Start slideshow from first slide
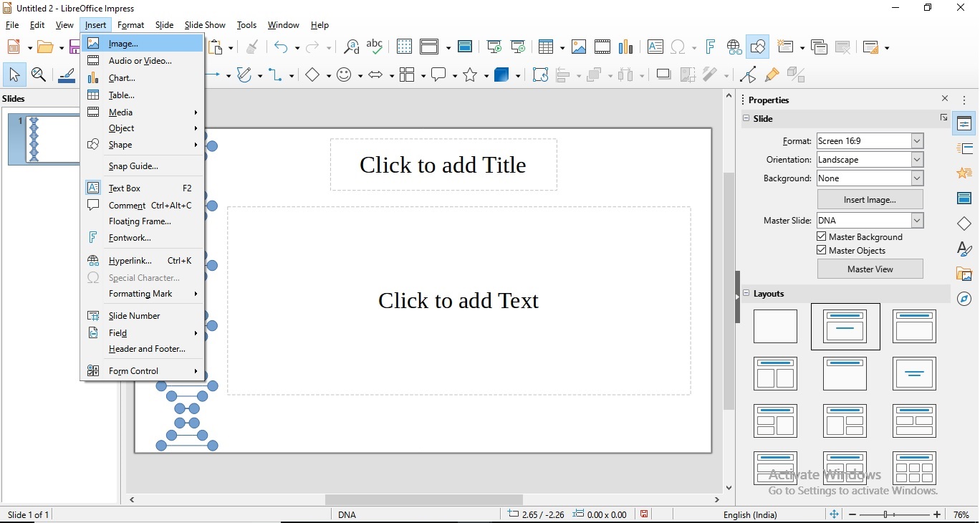 click(x=494, y=47)
